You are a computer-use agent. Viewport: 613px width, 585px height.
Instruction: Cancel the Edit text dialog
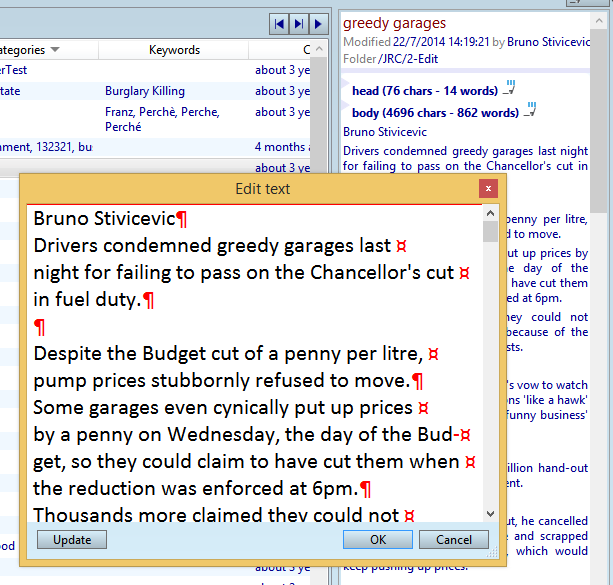pos(454,540)
